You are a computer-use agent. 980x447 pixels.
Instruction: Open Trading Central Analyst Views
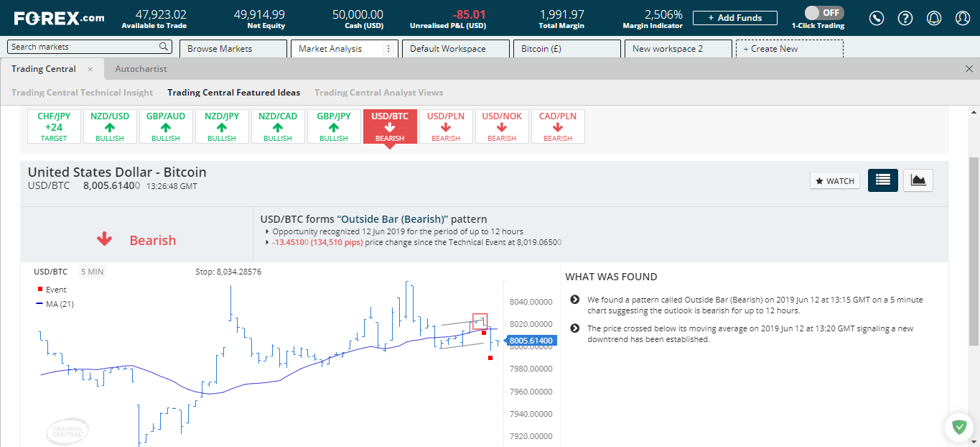[378, 93]
